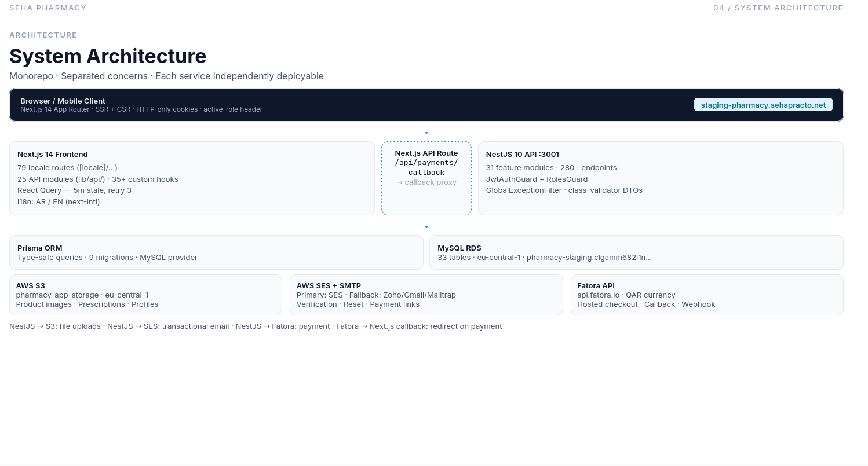The image size is (868, 466).
Task: Click the Fatora API card title
Action: (x=596, y=286)
